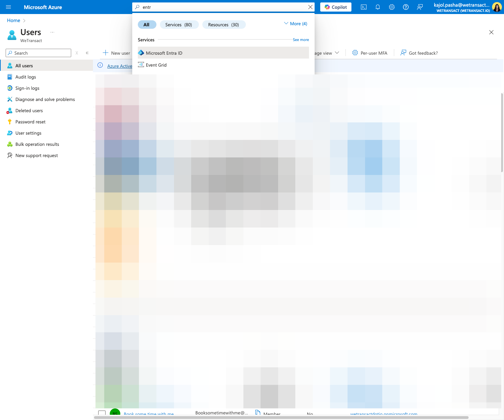Click the account profile avatar
Image resolution: width=504 pixels, height=420 pixels.
[497, 7]
